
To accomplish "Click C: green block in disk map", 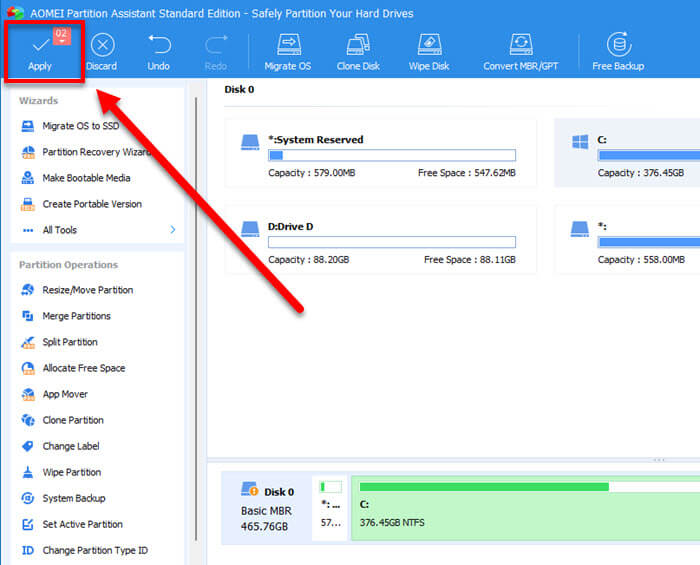I will coord(525,508).
